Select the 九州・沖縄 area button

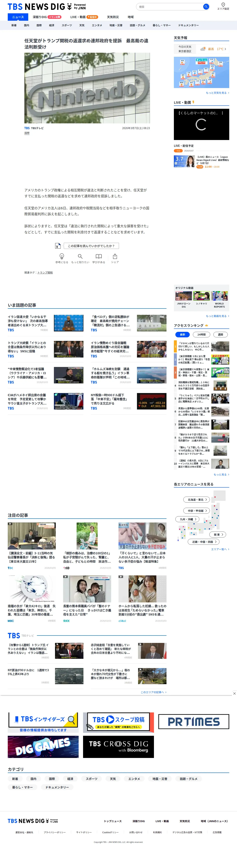[x=187, y=519]
